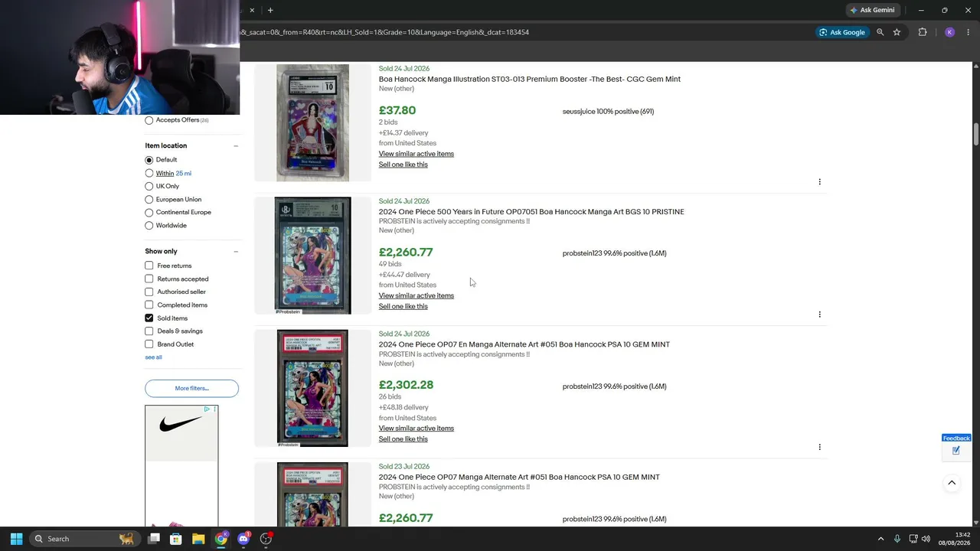The width and height of the screenshot is (980, 551).
Task: Open the Chrome profile avatar K
Action: tap(949, 32)
